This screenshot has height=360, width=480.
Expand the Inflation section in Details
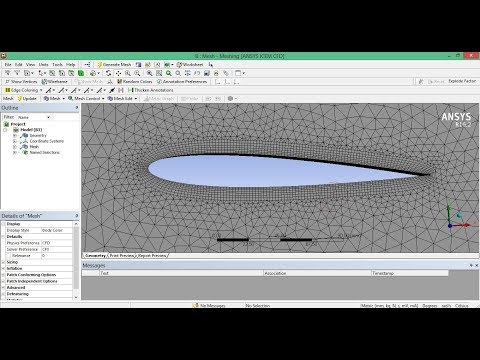(x=3, y=269)
